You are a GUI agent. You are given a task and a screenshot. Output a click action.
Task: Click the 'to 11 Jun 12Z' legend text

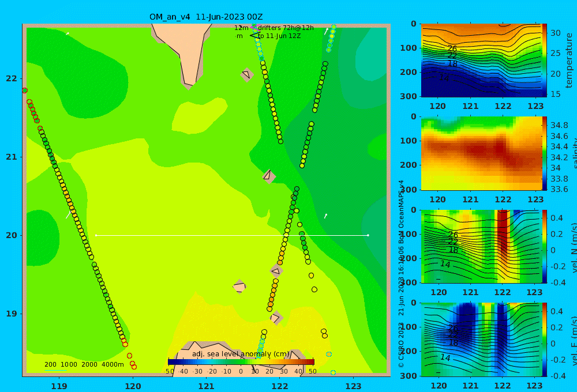(279, 36)
